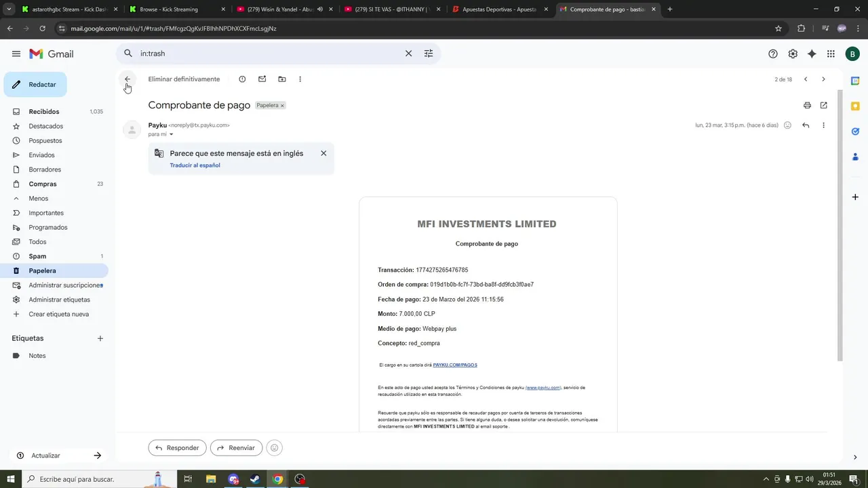Click the report spam icon

pyautogui.click(x=242, y=79)
